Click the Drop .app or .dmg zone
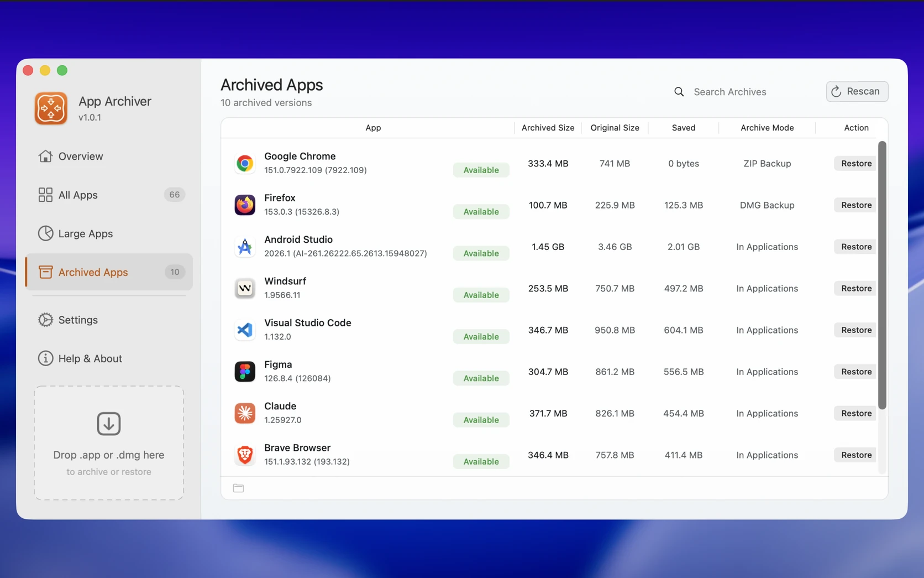924x578 pixels. (109, 443)
